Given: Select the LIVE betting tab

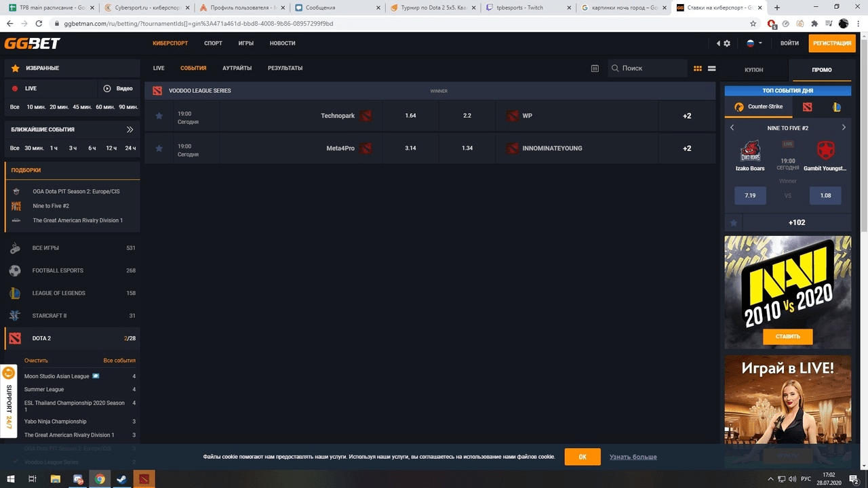Looking at the screenshot, I should (159, 68).
